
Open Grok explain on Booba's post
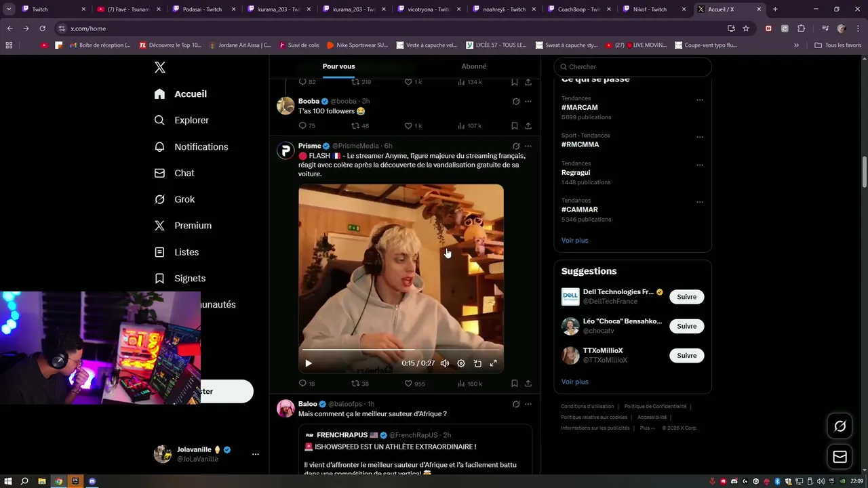click(x=516, y=101)
